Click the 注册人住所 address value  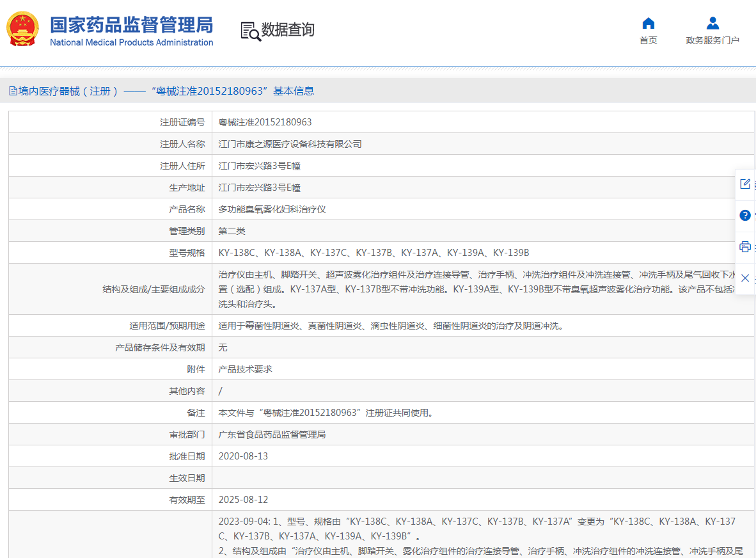tap(260, 166)
